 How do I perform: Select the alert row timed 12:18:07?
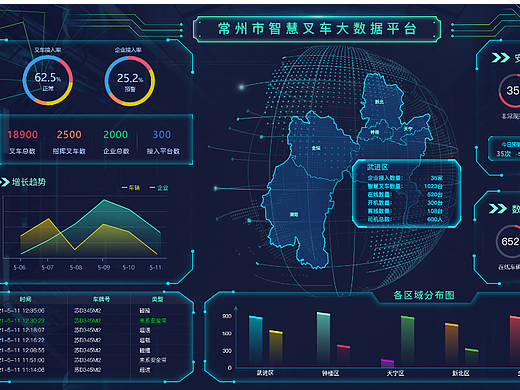tap(96, 330)
